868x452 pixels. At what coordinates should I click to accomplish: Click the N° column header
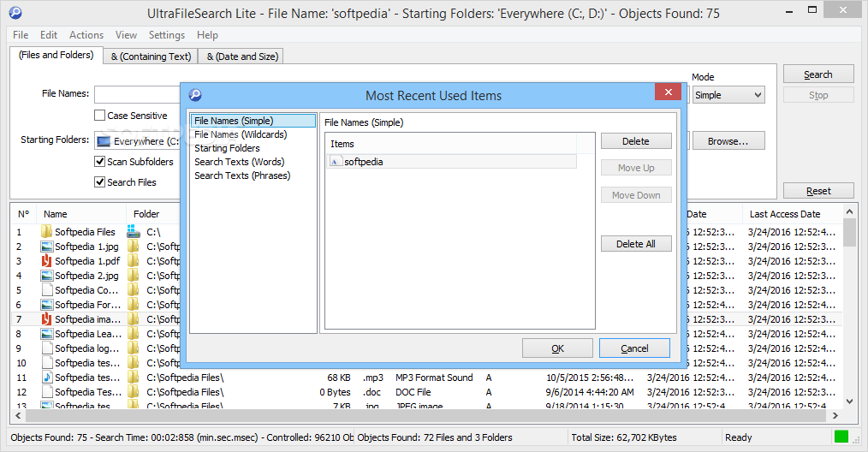pyautogui.click(x=24, y=214)
